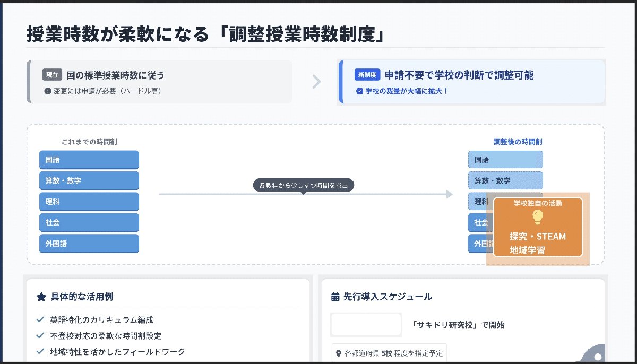Click the empty white box beside サキドリ研究校
The height and width of the screenshot is (364, 637).
[366, 325]
